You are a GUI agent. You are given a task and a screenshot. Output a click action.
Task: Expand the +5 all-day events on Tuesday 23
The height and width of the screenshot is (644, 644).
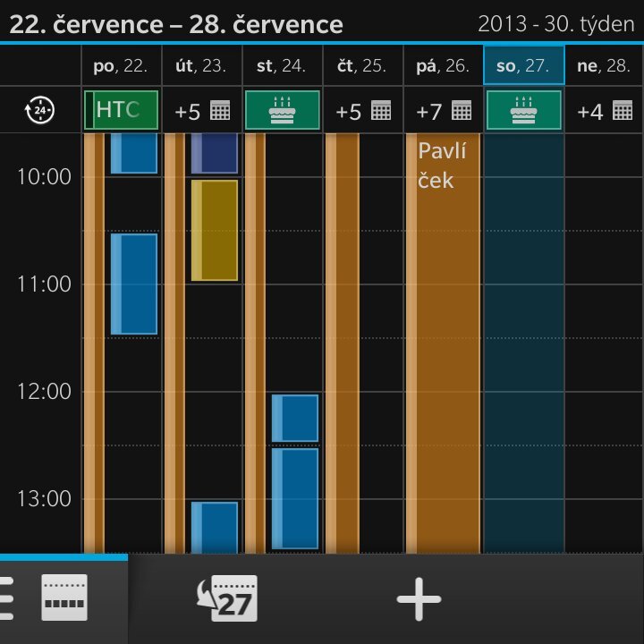tap(201, 111)
